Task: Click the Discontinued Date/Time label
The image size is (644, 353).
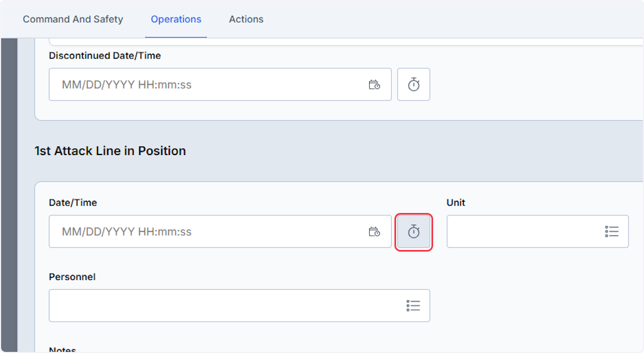Action: [105, 55]
